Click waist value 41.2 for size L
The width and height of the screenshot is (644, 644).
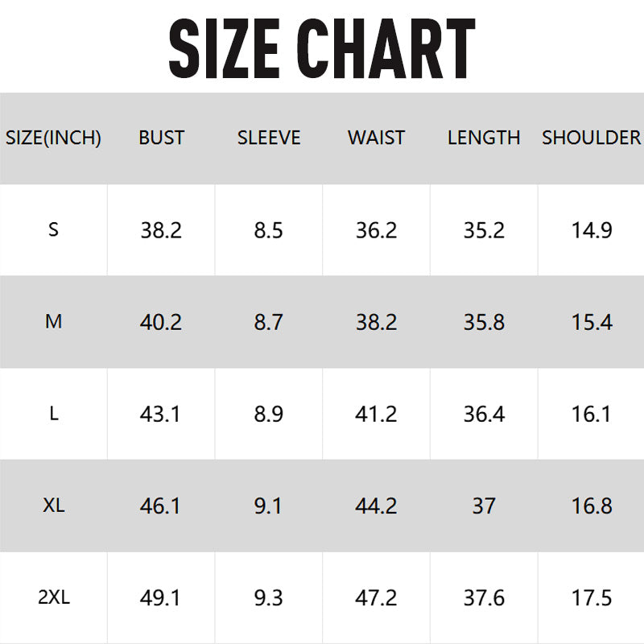376,414
